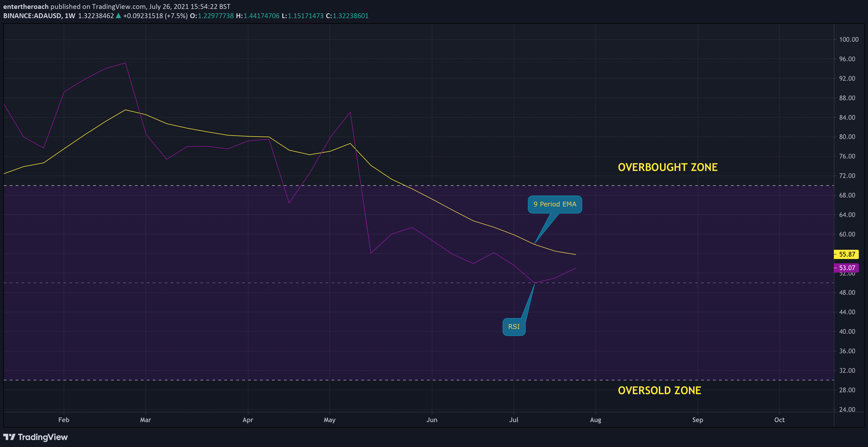Click the 'OVERBOUGHT ZONE' text annotation
This screenshot has height=447, width=868.
tap(668, 167)
